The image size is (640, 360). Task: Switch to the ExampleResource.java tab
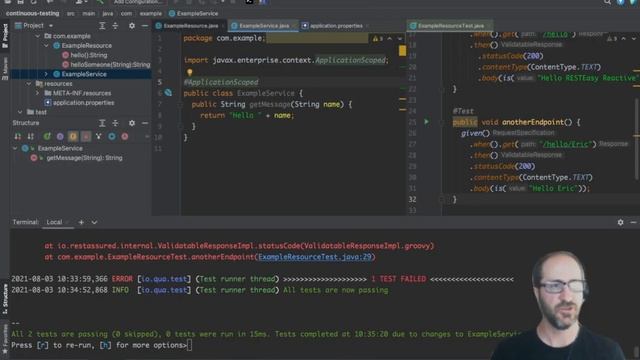(190, 26)
